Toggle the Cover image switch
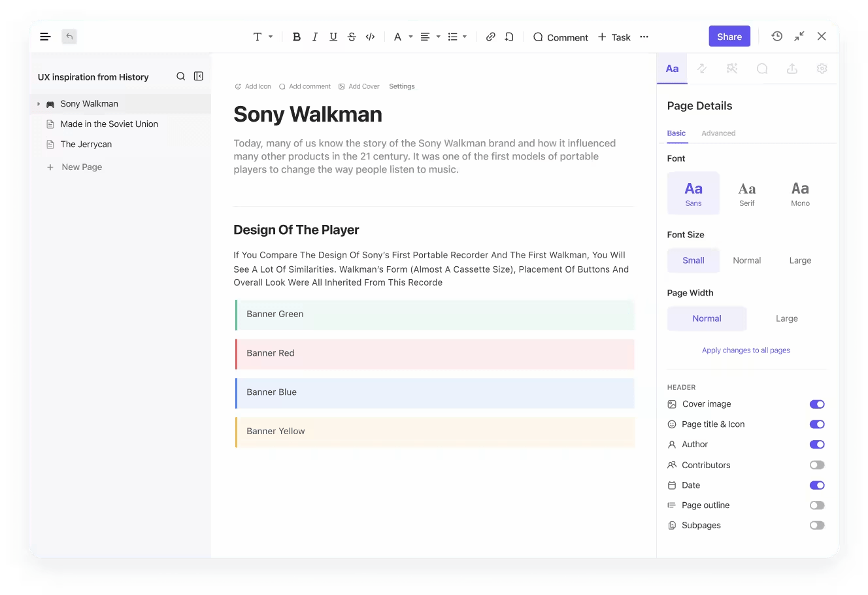 (817, 404)
